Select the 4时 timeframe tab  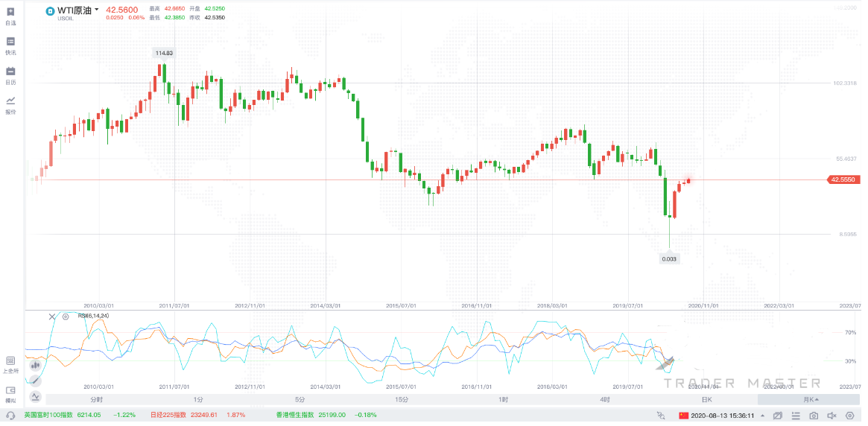click(604, 399)
